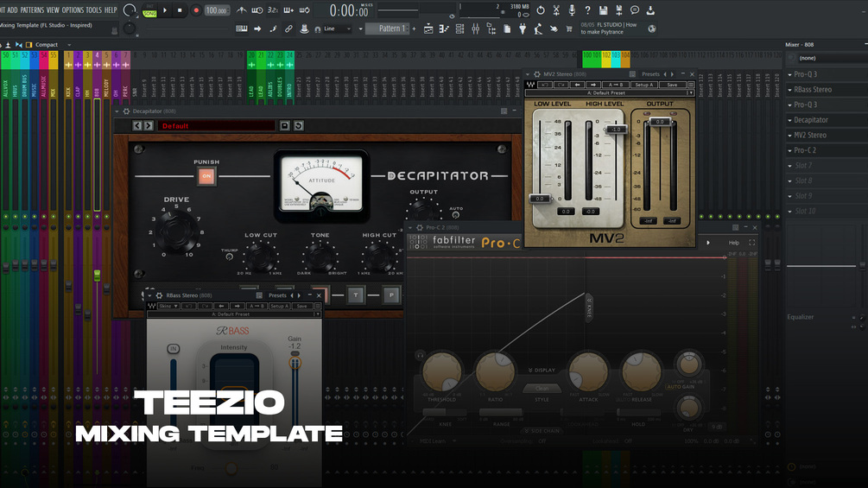Image resolution: width=868 pixels, height=488 pixels.
Task: Select the Decapitator T style button
Action: pos(355,295)
